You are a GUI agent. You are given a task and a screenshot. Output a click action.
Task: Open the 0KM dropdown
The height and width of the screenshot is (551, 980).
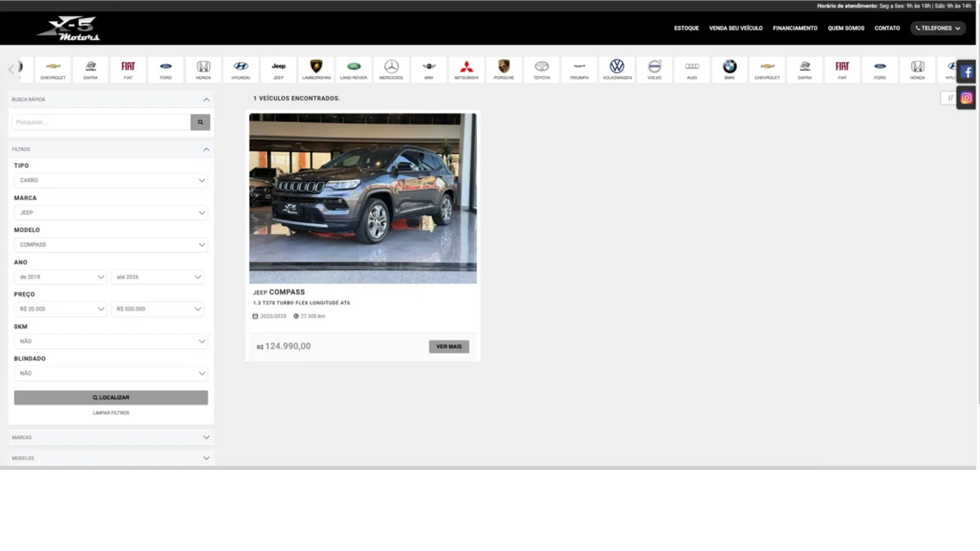click(111, 341)
